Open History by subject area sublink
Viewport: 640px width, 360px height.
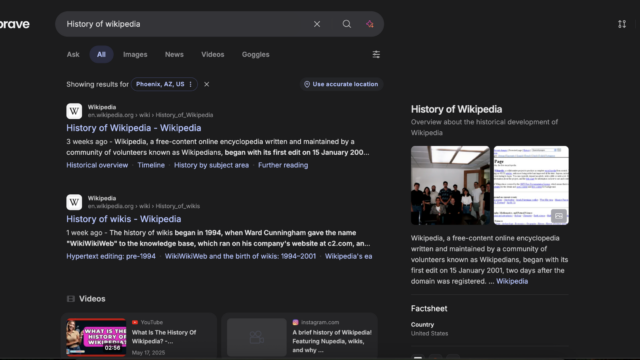[211, 165]
